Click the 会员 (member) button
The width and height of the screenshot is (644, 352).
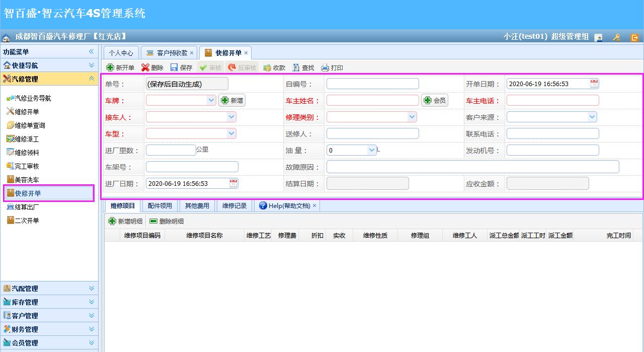click(x=434, y=100)
